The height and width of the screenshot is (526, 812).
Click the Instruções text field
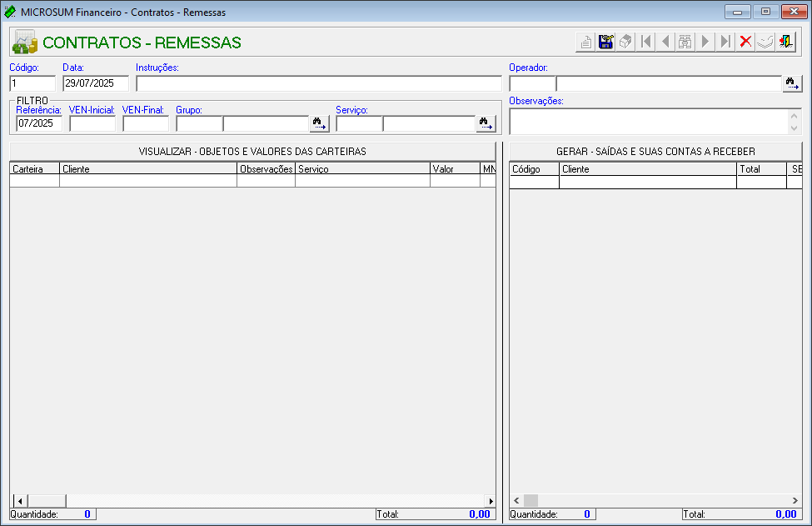point(318,83)
